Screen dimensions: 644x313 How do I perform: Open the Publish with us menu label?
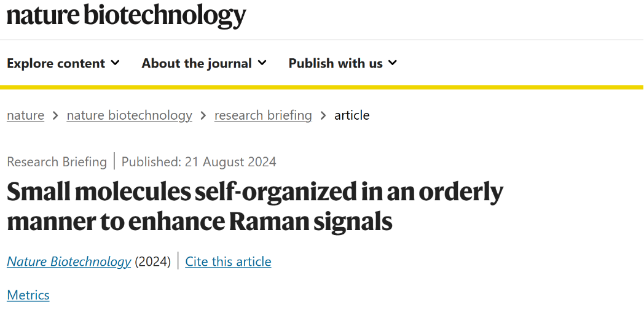[x=336, y=64]
